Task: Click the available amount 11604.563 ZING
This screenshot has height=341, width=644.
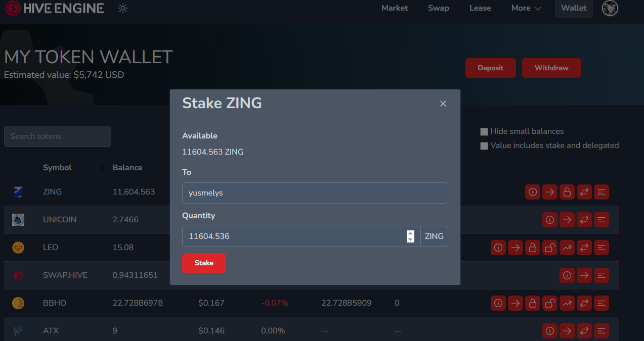Action: 213,152
